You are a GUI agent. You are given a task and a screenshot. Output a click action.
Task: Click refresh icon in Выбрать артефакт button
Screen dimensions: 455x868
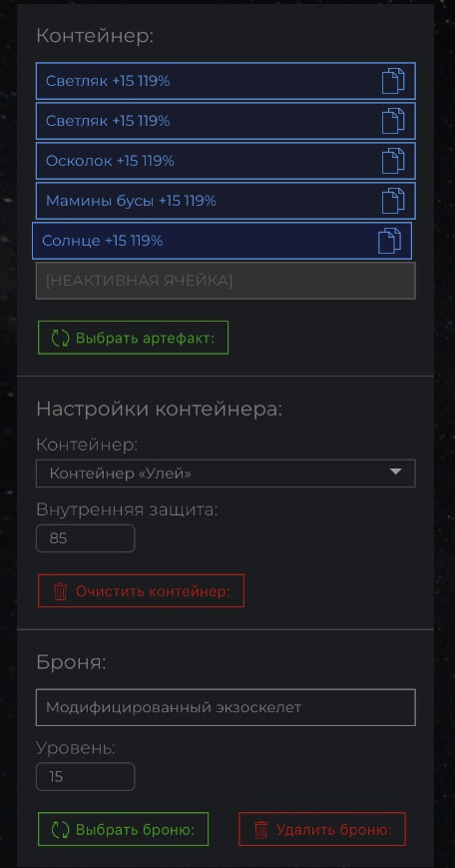tap(60, 338)
